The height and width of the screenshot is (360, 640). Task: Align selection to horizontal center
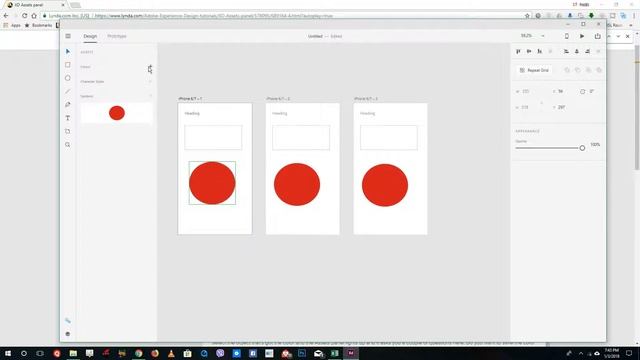[x=577, y=51]
